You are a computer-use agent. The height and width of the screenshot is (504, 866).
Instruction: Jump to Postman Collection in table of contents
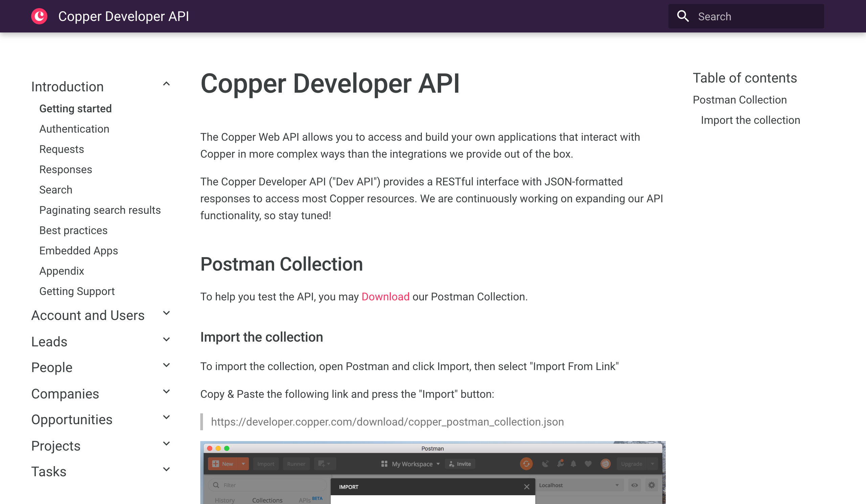[739, 100]
